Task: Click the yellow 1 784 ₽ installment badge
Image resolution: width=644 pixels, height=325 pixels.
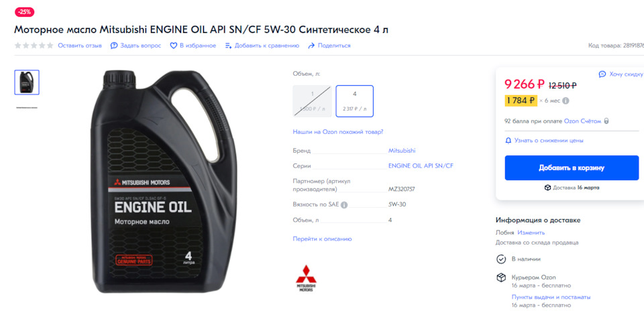Action: [521, 101]
